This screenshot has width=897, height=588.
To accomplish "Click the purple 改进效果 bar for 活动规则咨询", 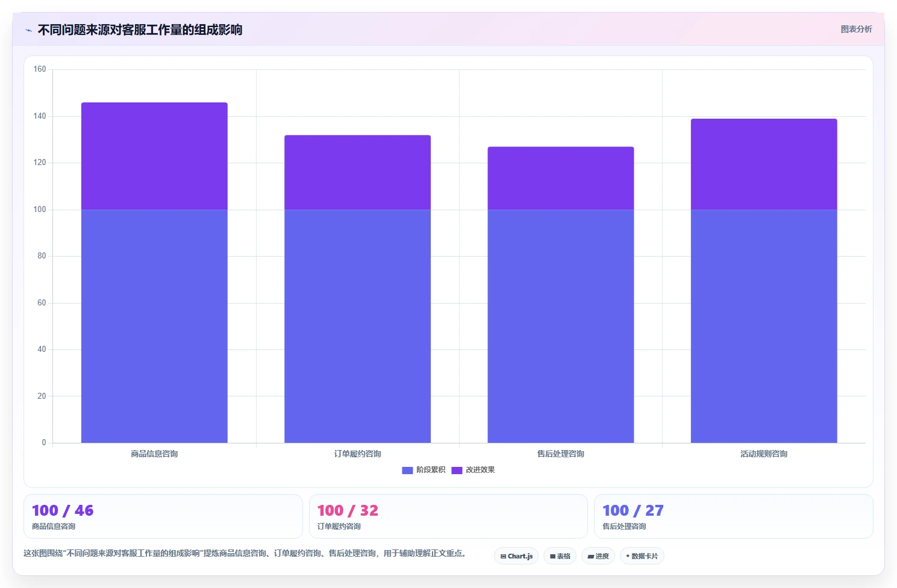I will tap(764, 164).
